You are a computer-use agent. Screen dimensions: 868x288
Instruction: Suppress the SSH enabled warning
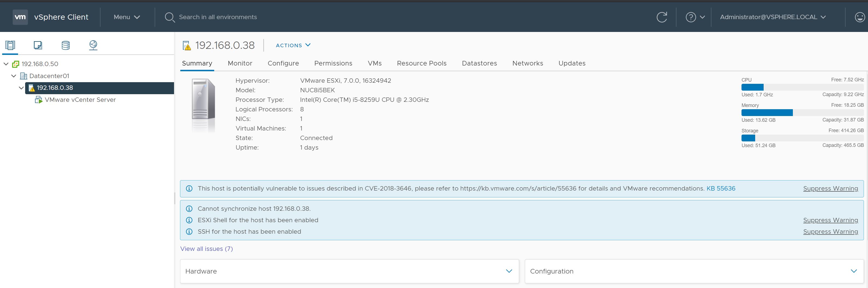pos(831,232)
